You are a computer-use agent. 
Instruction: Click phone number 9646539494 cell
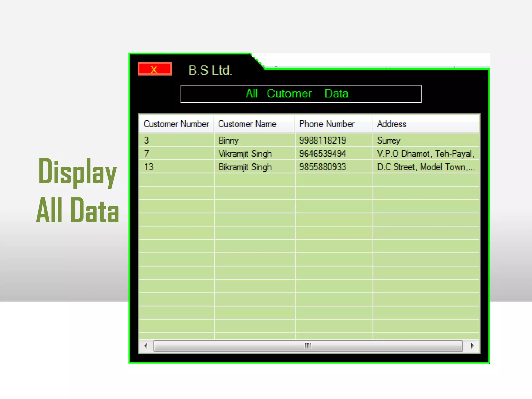pyautogui.click(x=323, y=154)
